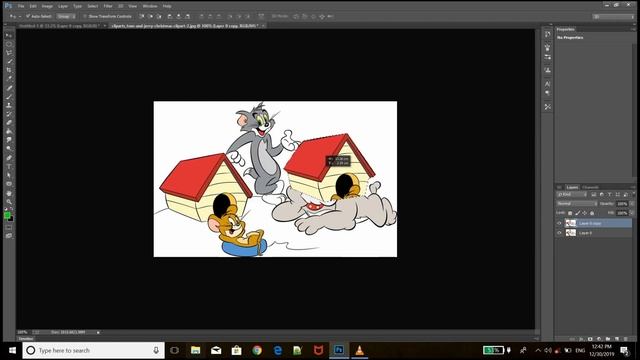
Task: Open File Explorer from the taskbar
Action: tap(196, 350)
